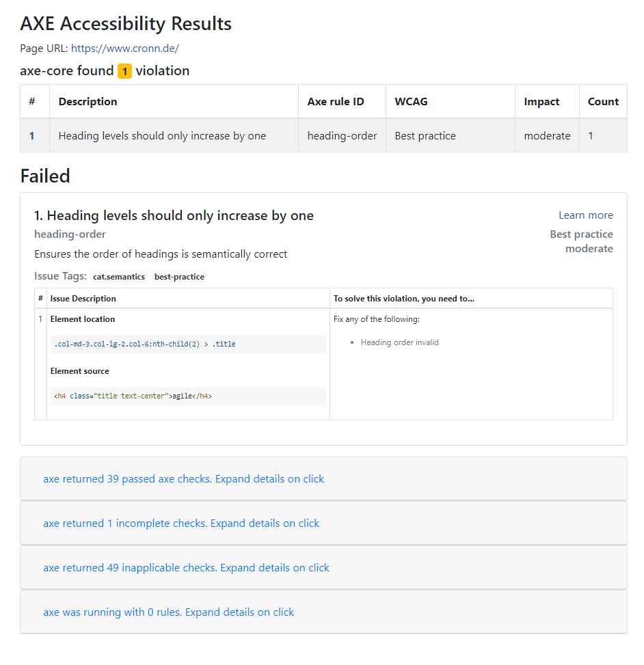Expand the 49 inapplicable checks details

(185, 567)
